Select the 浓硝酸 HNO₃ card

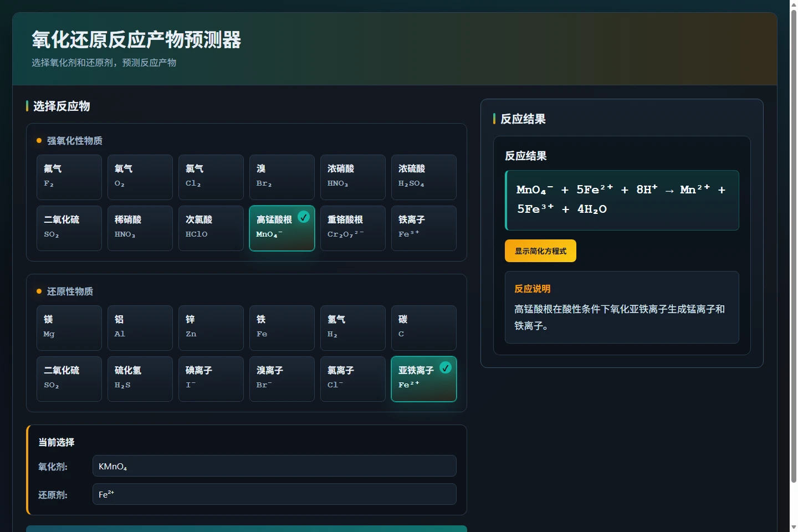[353, 177]
